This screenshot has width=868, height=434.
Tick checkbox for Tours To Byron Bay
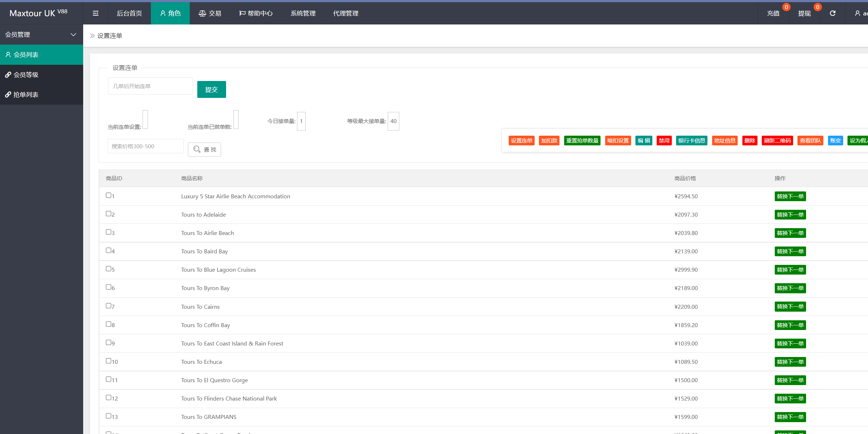(108, 287)
